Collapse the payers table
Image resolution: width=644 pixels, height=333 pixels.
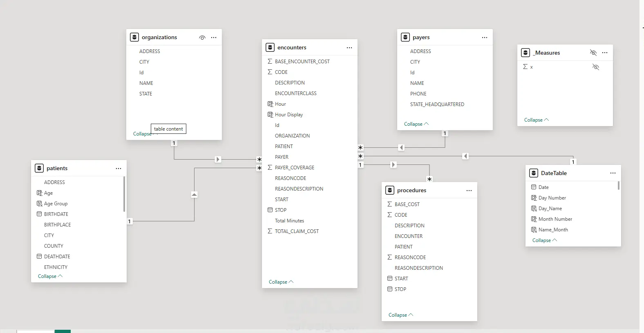click(416, 124)
